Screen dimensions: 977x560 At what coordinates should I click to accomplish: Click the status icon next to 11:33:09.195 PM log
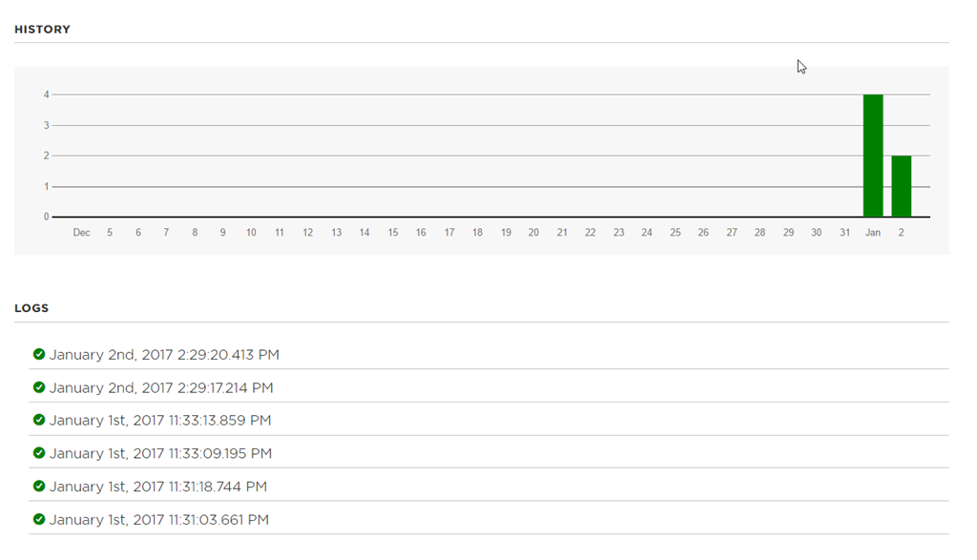tap(39, 453)
